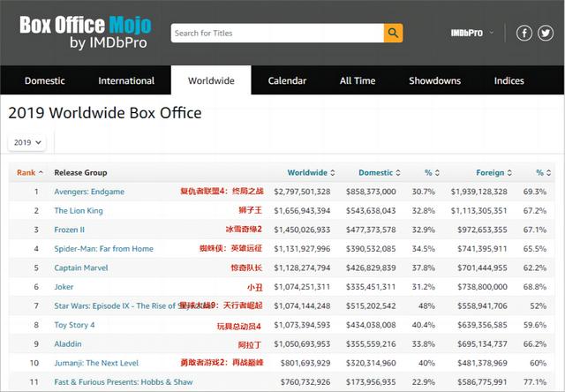Sort by domestic percent column
Viewport: 565px width, 392px height.
(432, 172)
